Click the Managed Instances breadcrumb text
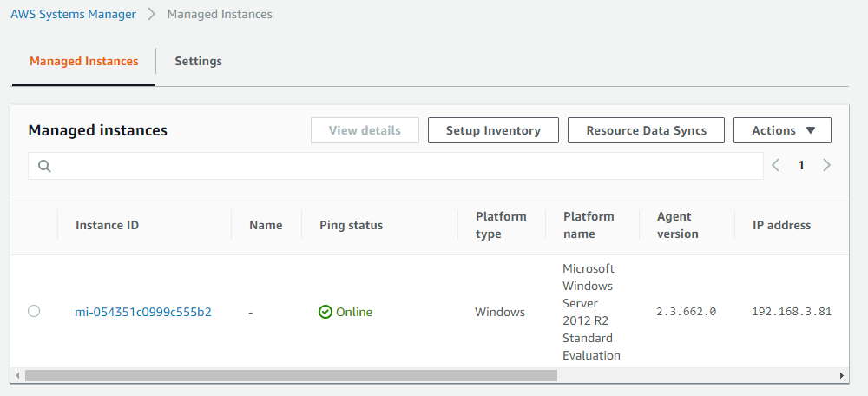The height and width of the screenshot is (396, 868). [x=220, y=15]
